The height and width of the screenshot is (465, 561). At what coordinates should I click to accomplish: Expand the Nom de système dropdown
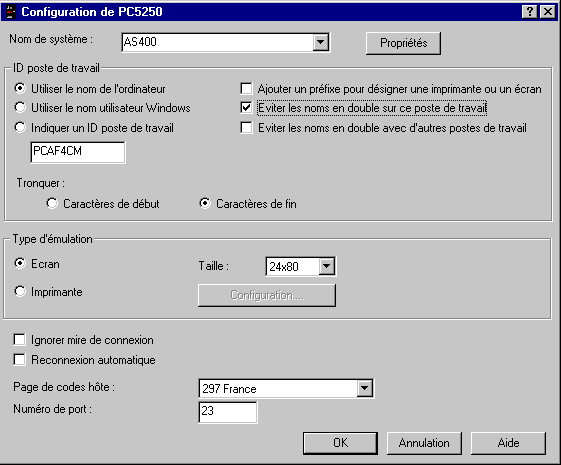[x=321, y=43]
